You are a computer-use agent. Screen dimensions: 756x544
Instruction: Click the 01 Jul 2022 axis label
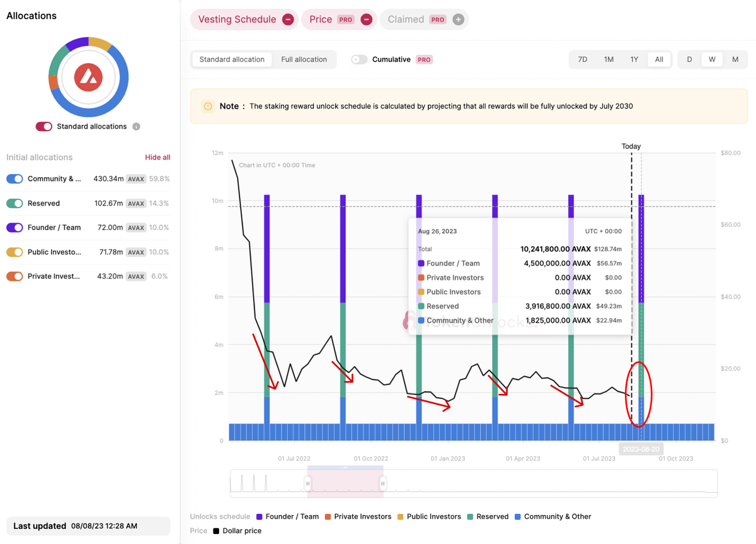tap(294, 459)
